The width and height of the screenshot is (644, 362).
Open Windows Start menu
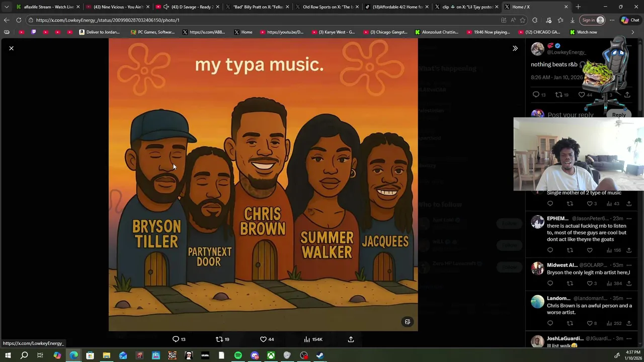click(x=8, y=355)
